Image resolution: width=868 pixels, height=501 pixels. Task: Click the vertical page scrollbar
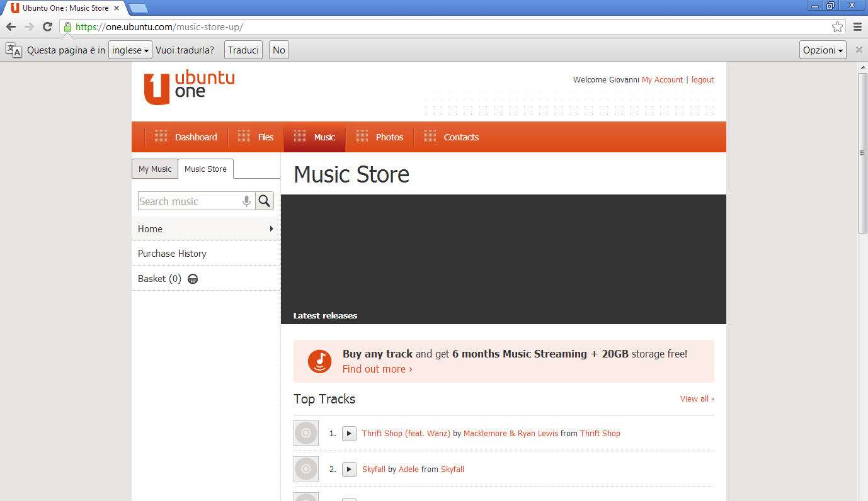click(x=862, y=153)
